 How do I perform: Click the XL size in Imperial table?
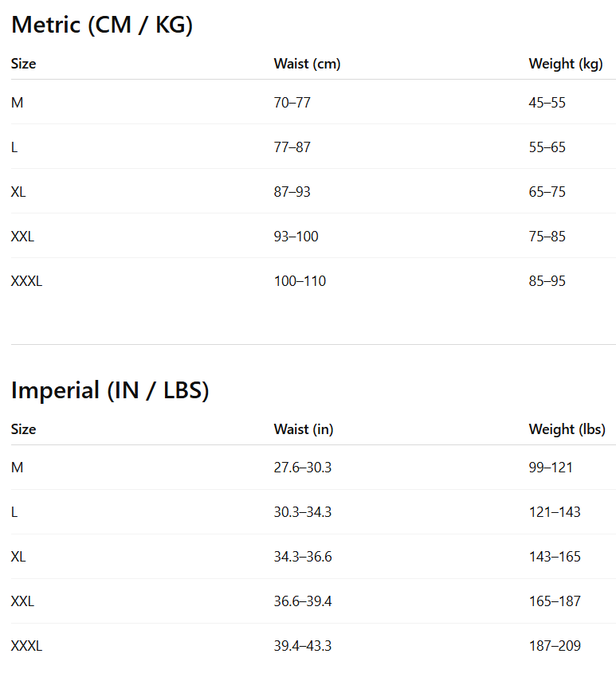[18, 557]
